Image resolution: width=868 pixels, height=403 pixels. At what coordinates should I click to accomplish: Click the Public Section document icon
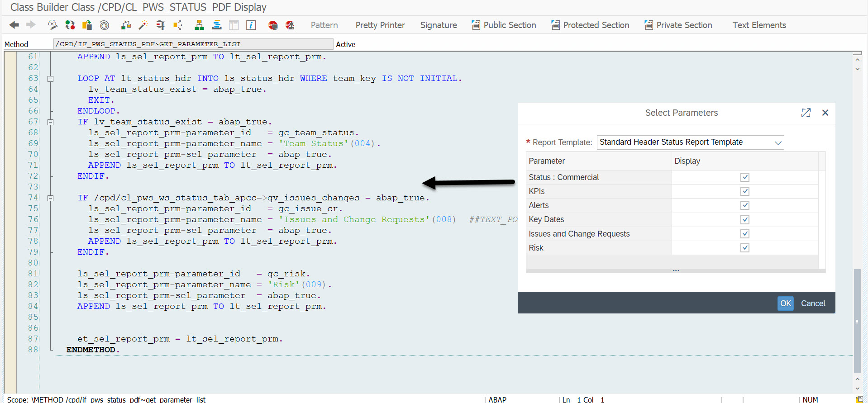(476, 25)
